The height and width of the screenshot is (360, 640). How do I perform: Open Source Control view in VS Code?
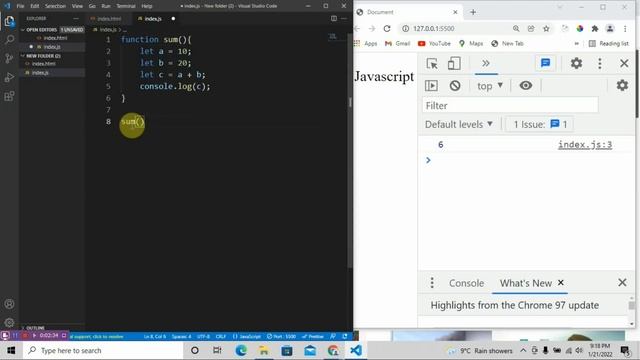pyautogui.click(x=9, y=58)
